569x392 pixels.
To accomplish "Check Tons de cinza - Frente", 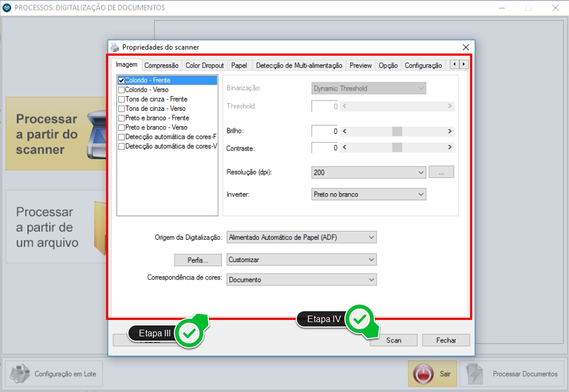I will coord(121,99).
